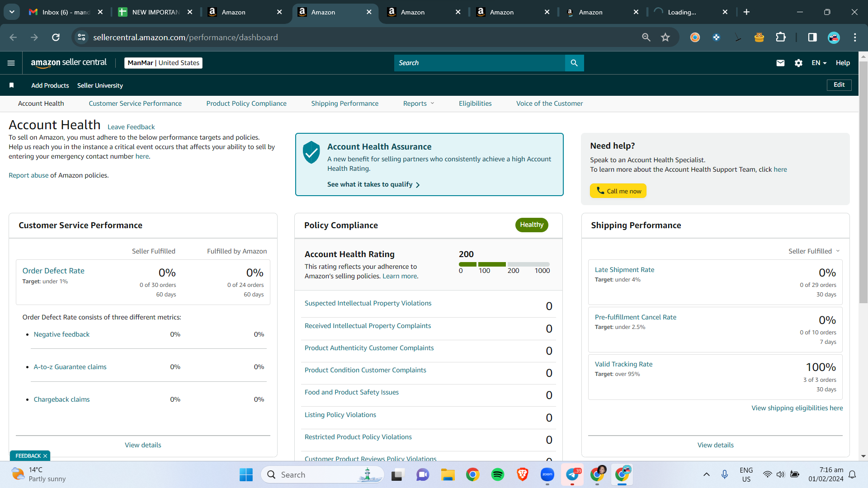Open the notification bell in system tray
The height and width of the screenshot is (488, 868).
(852, 474)
